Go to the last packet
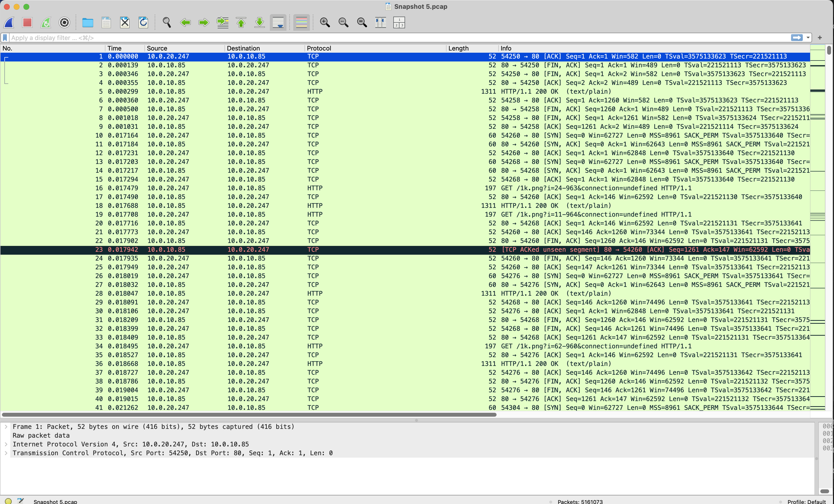 coord(259,22)
